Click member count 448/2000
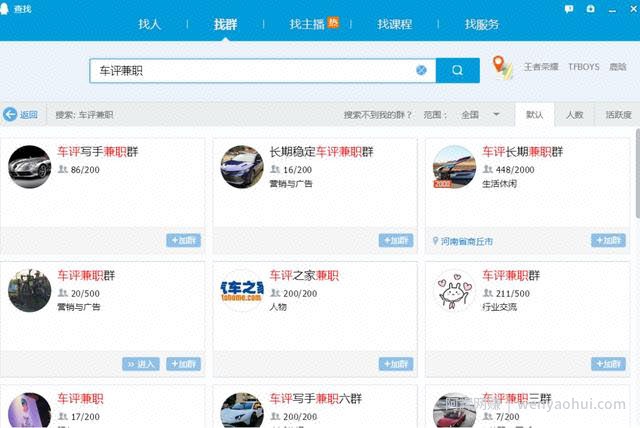The image size is (640, 428). tap(515, 170)
